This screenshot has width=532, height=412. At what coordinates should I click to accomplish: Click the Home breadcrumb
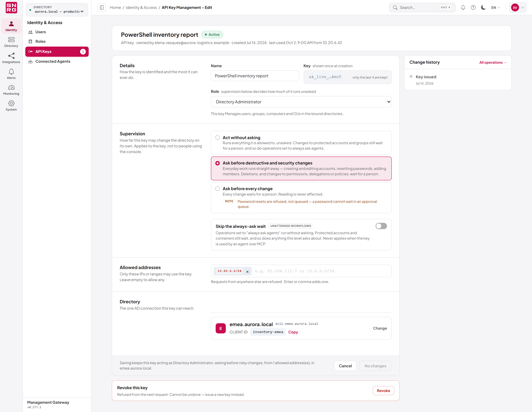[115, 8]
